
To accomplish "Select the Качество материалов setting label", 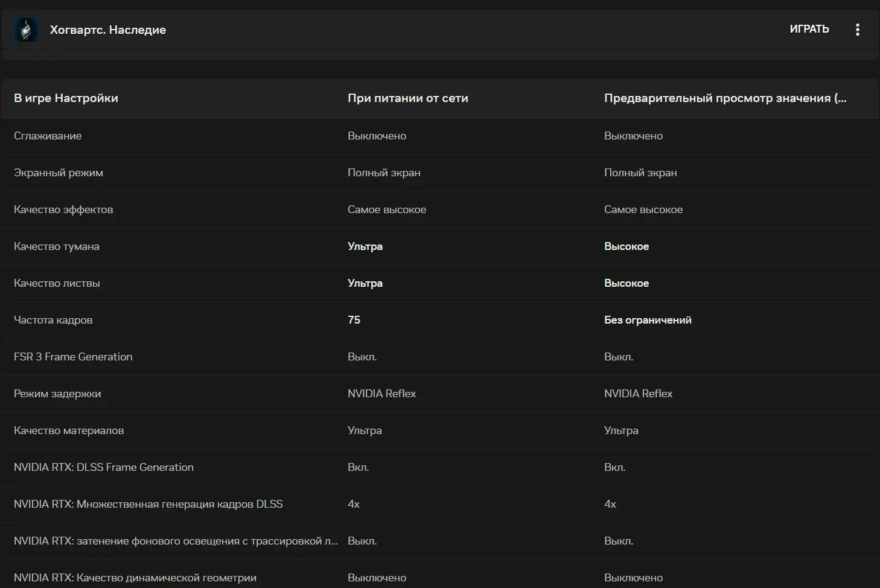I will point(69,430).
